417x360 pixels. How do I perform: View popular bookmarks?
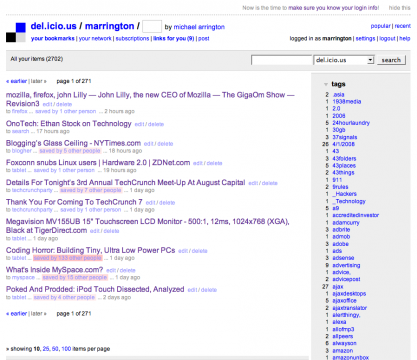(380, 26)
